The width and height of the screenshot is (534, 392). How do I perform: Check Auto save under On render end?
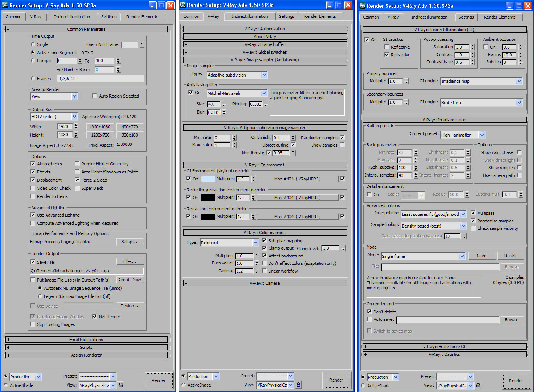[x=369, y=319]
